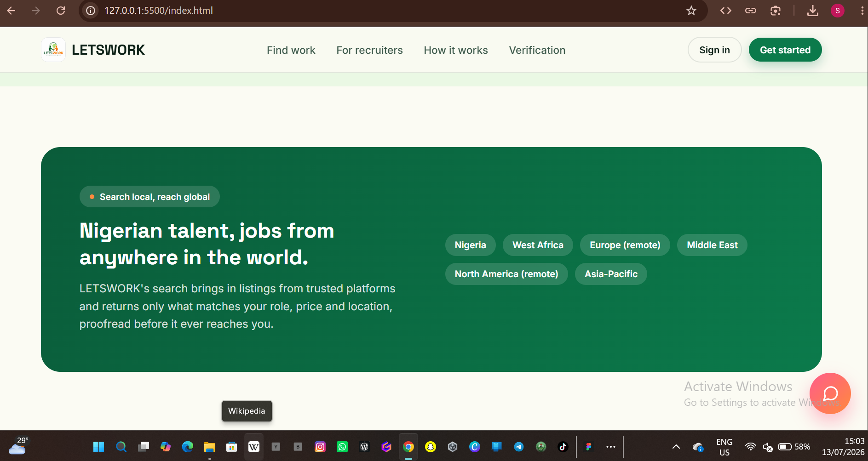Click the muted volume tray icon
The height and width of the screenshot is (461, 868).
(x=768, y=447)
